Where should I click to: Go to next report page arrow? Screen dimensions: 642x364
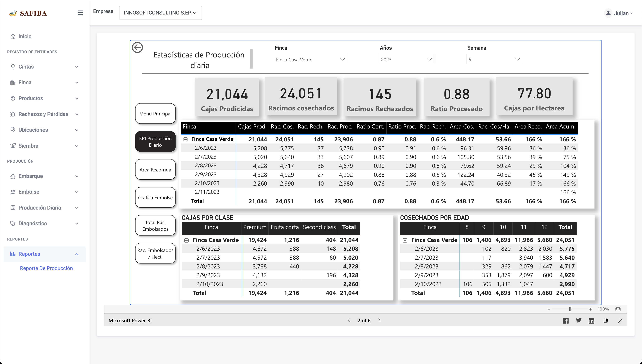coord(379,321)
